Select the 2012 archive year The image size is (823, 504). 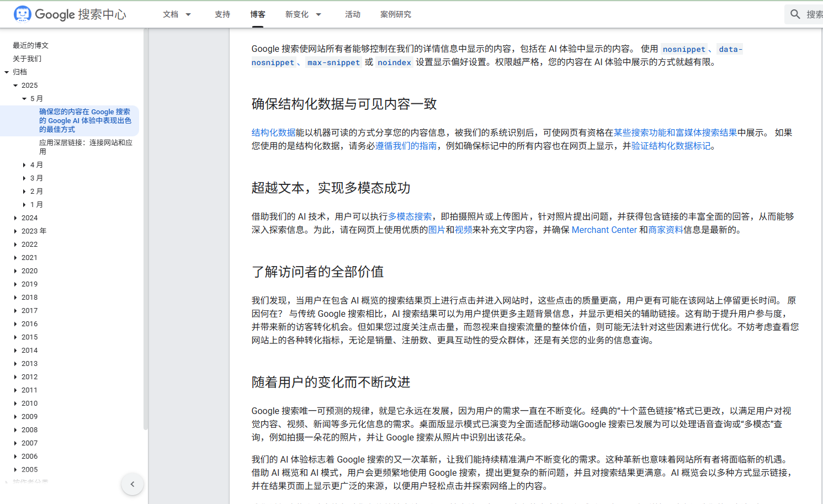30,377
